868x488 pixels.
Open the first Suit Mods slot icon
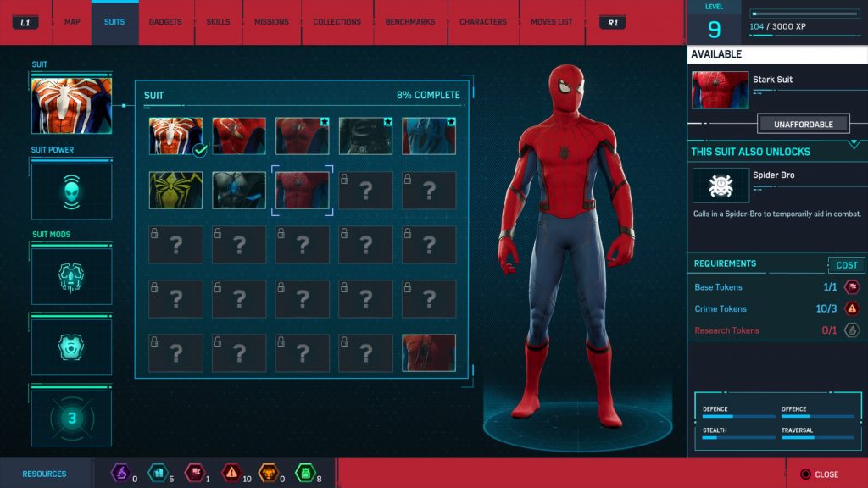pyautogui.click(x=71, y=277)
